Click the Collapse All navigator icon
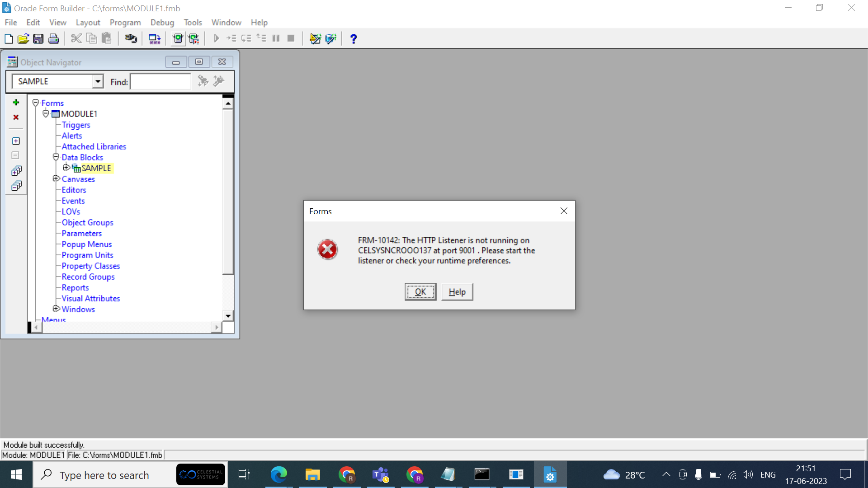This screenshot has height=488, width=868. coord(16,186)
